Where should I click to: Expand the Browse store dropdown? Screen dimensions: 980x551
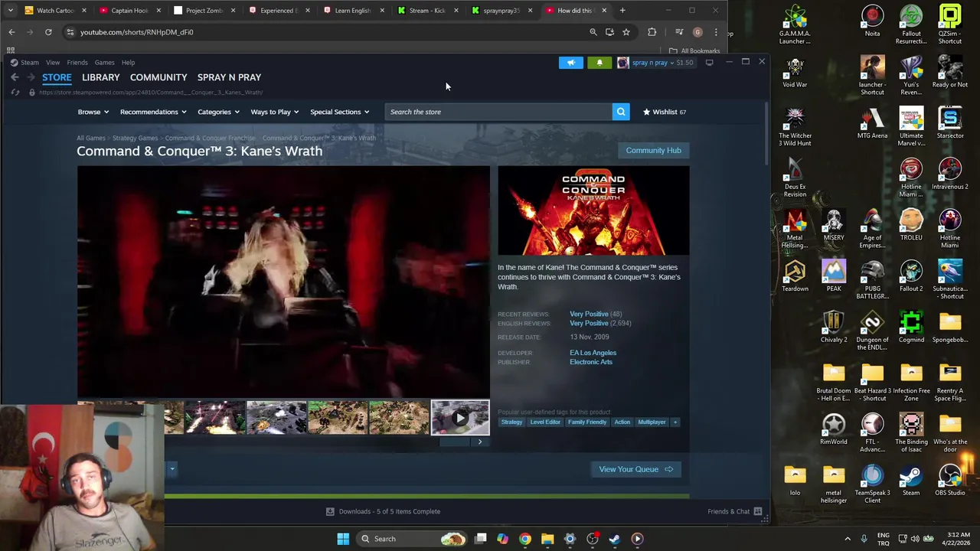[x=93, y=112]
